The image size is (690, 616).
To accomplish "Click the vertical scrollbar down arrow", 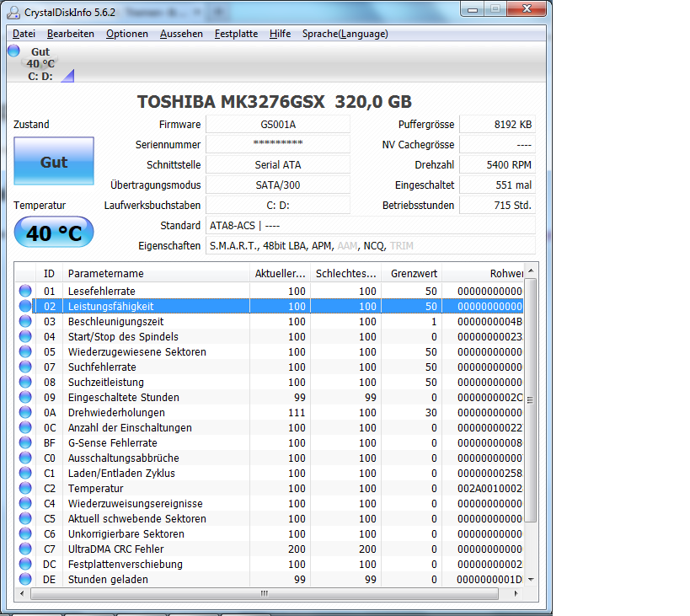I will [x=531, y=580].
